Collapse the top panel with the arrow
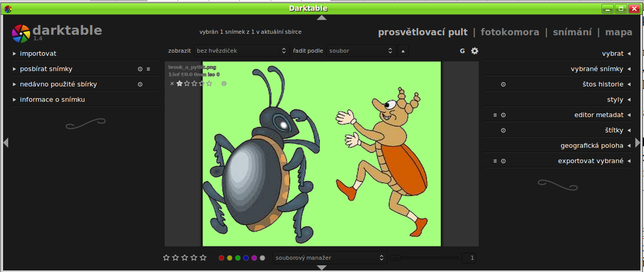644x272 pixels. coord(321,18)
